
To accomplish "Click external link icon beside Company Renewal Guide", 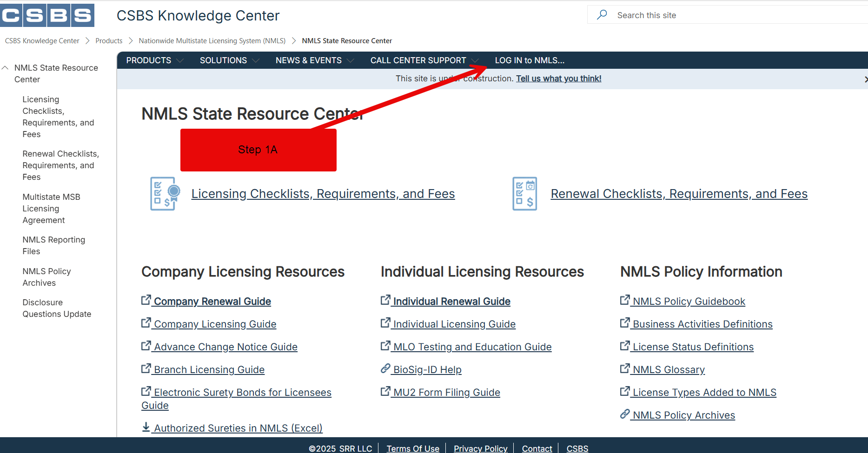I will coord(146,301).
